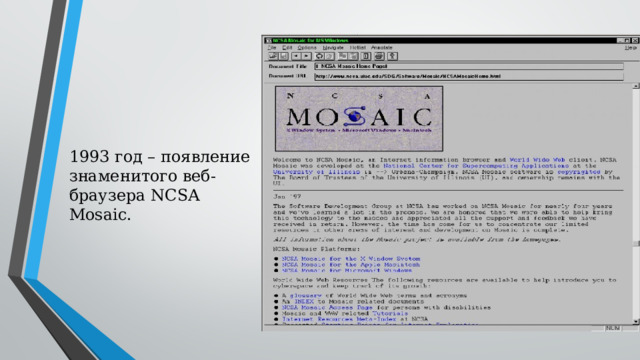640x360 pixels.
Task: Click the vertical scrollbar thumb
Action: coord(636,244)
